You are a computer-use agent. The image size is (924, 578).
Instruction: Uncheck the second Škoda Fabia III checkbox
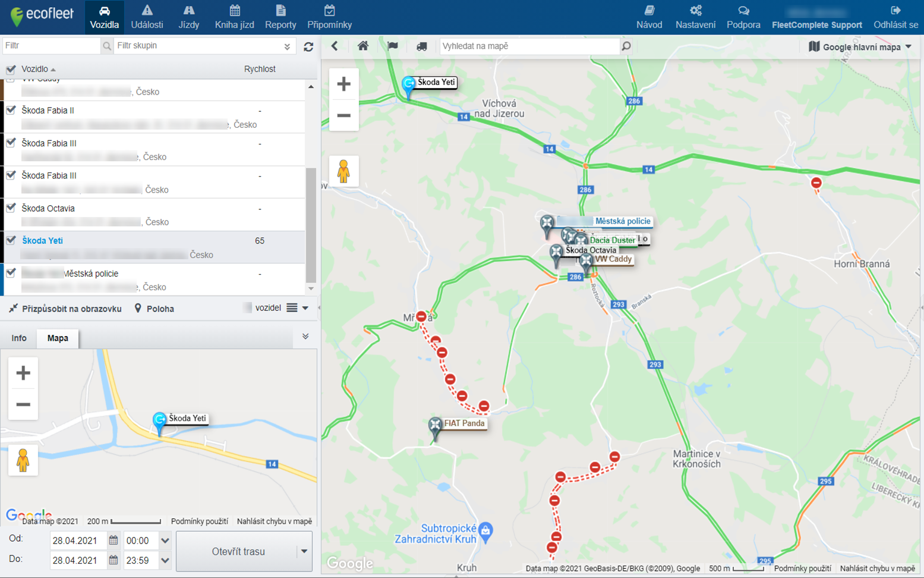pos(11,175)
